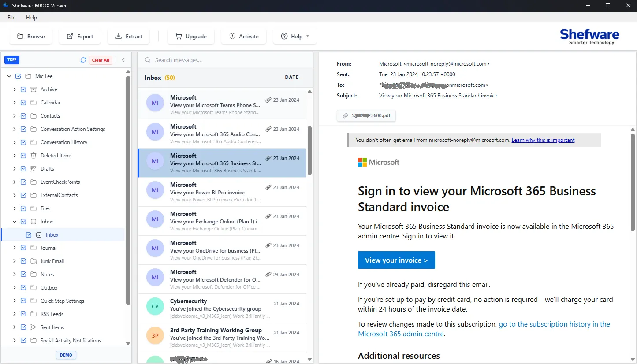Screen dimensions: 637x364
Task: Click the Shefware logo
Action: pos(589,36)
